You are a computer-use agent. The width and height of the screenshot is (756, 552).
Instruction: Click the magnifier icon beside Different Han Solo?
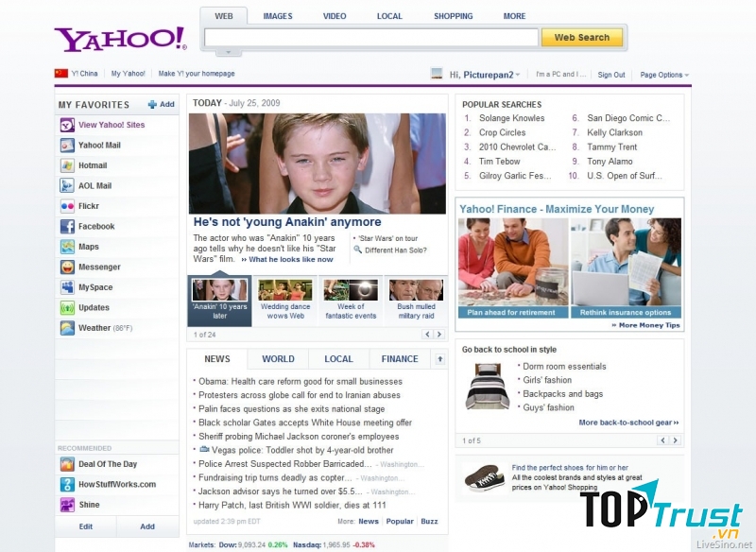point(358,250)
